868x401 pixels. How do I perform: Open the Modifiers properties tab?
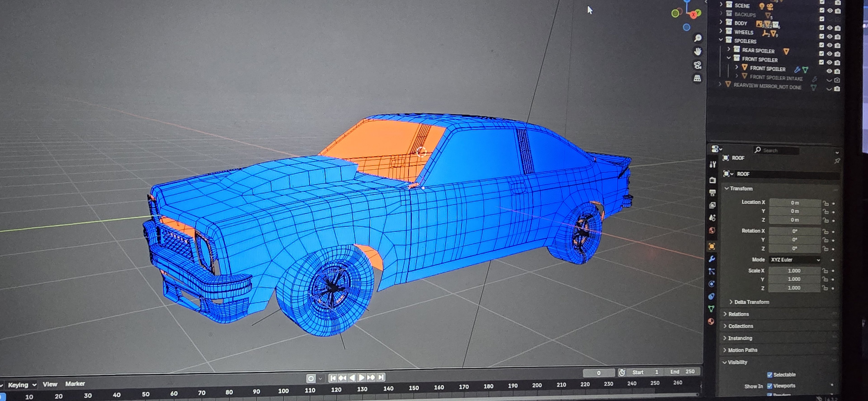pos(712,259)
